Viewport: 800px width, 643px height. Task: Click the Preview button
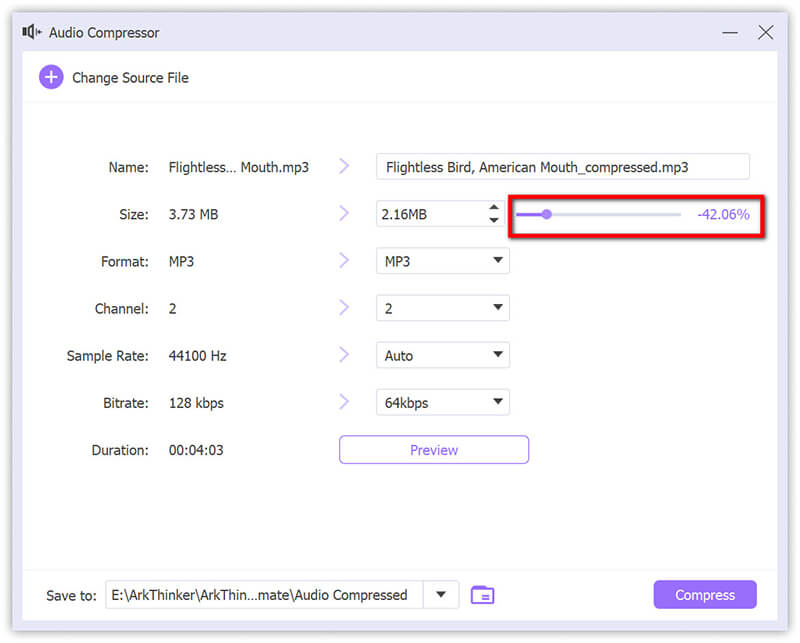tap(434, 450)
